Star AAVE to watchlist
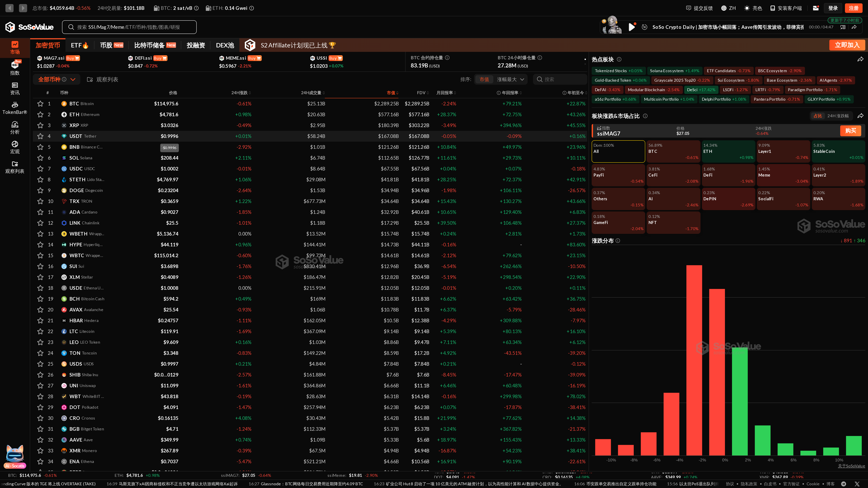868x488 pixels. coord(40,440)
